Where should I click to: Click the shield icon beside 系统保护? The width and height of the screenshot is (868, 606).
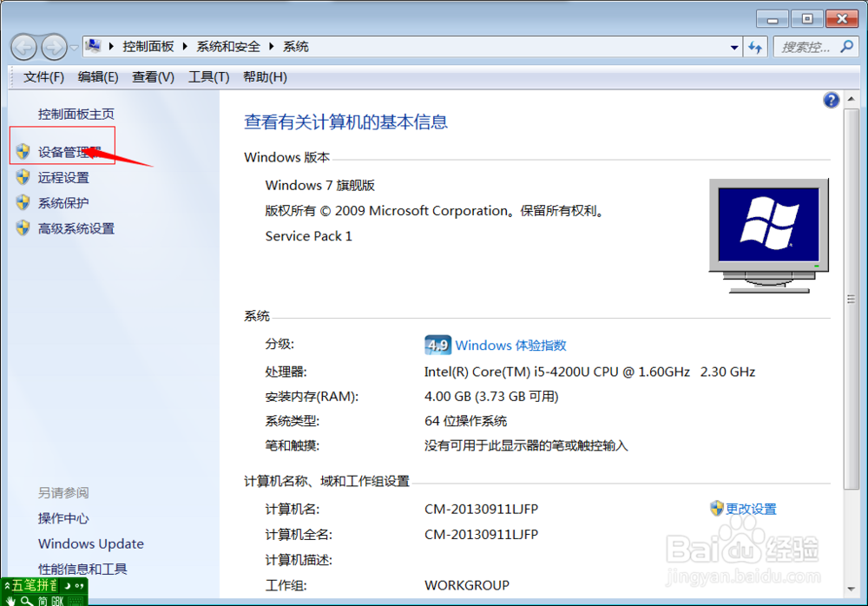23,202
